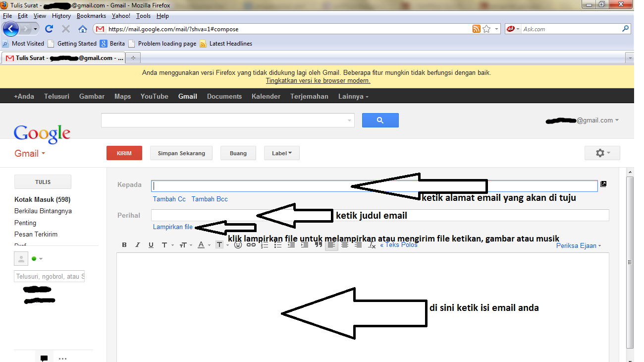Screen dimensions: 644x362
Task: Bookmark this page with the star icon
Action: click(486, 29)
